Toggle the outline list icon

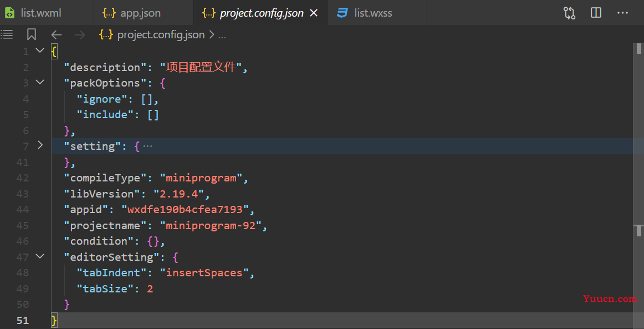point(7,34)
